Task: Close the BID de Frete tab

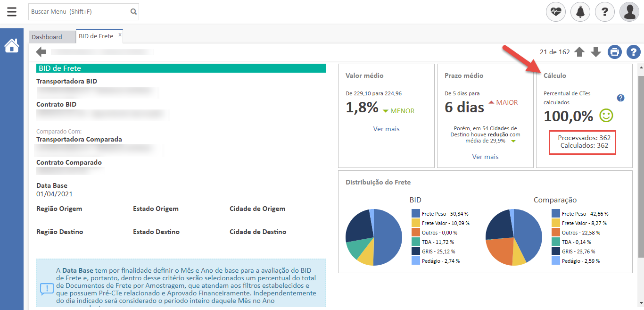Action: click(120, 34)
